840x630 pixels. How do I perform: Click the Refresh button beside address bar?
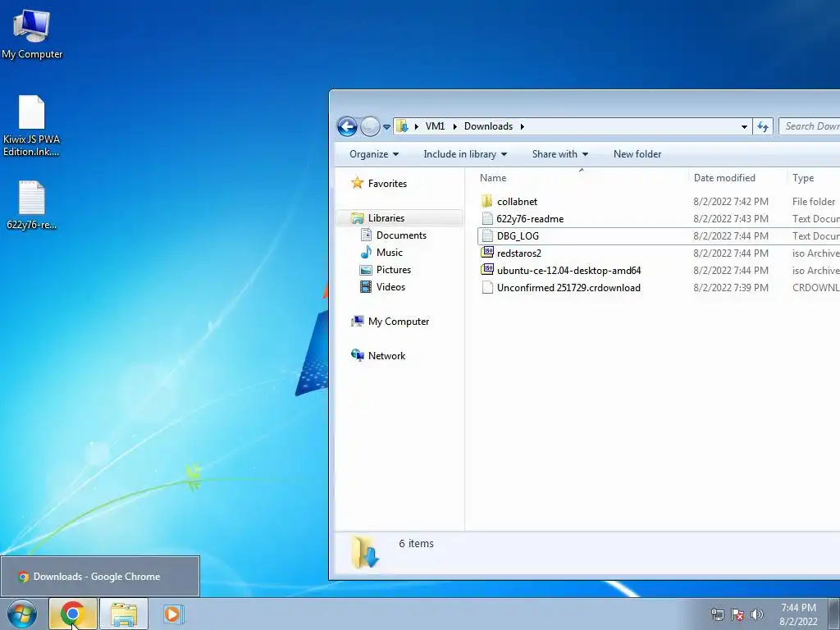tap(763, 126)
